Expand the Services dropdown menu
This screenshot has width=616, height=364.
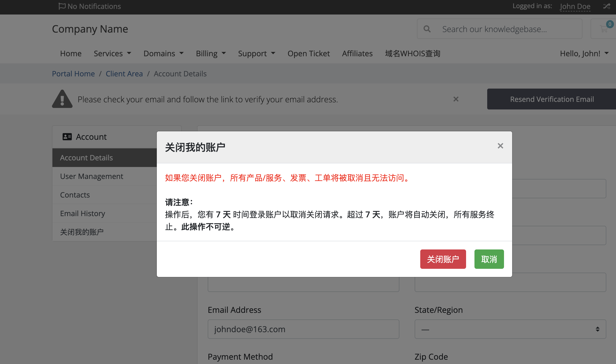tap(112, 53)
